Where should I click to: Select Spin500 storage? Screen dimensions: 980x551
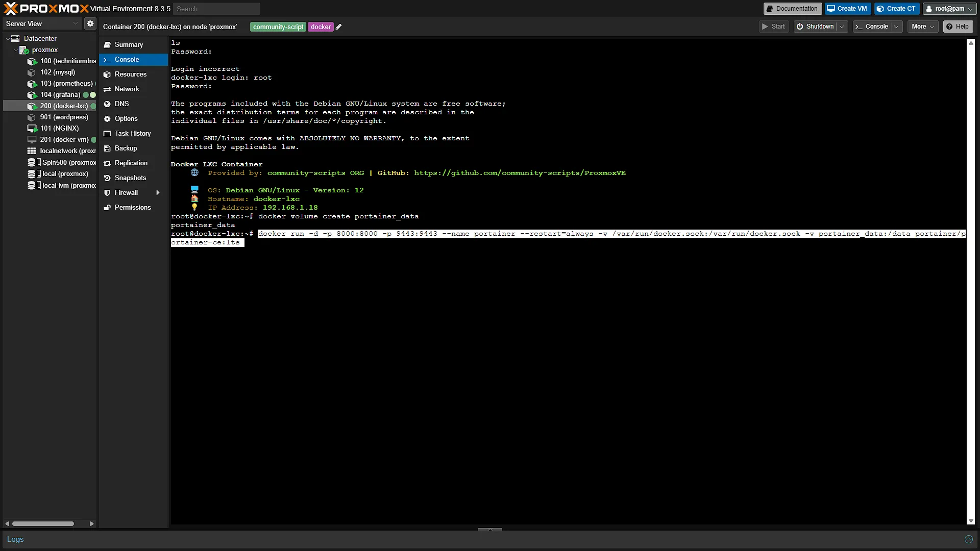click(62, 162)
